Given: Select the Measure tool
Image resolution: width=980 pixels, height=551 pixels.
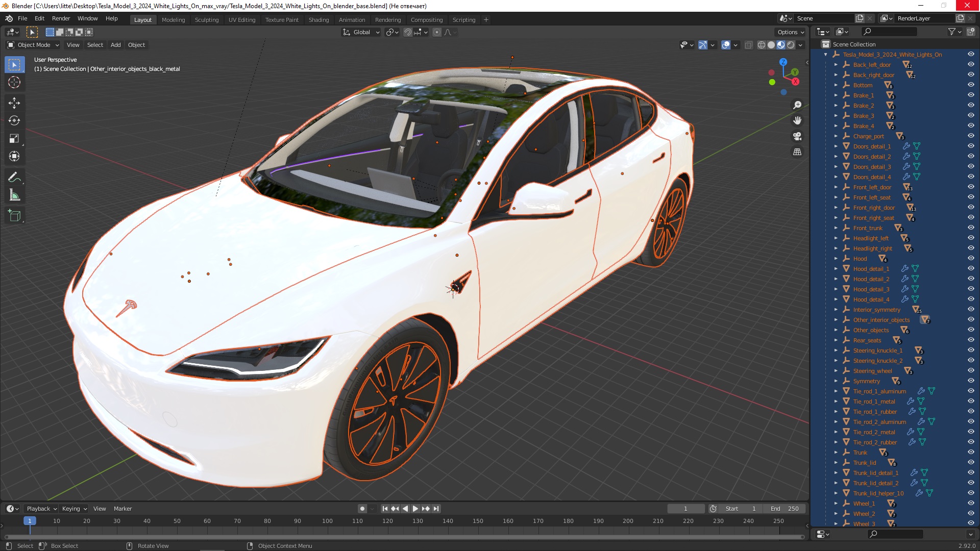Looking at the screenshot, I should point(14,195).
